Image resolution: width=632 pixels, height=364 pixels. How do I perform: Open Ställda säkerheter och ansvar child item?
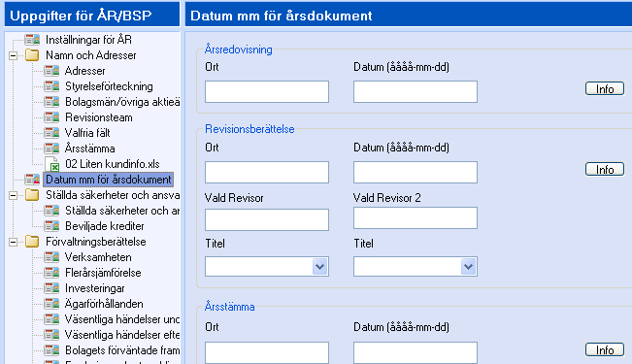[x=122, y=211]
